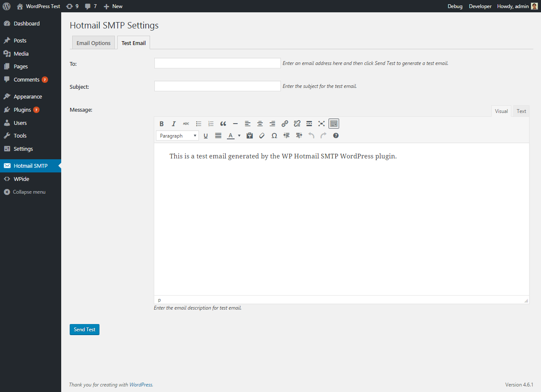Insert or edit a link
This screenshot has width=541, height=392.
click(x=285, y=124)
